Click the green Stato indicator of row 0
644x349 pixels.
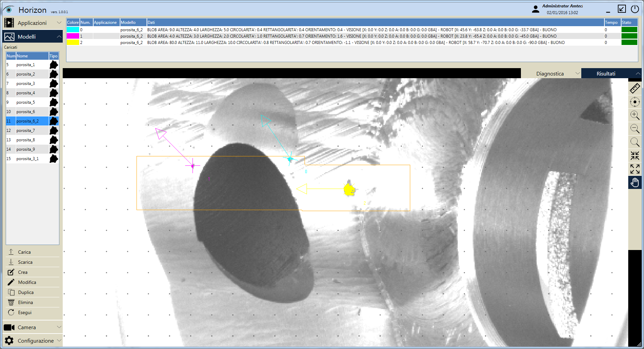(x=629, y=30)
